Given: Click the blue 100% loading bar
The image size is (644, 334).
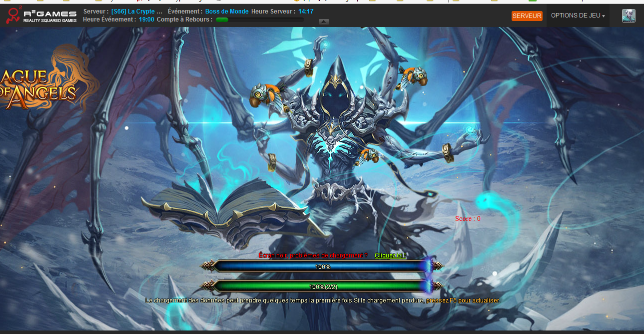Looking at the screenshot, I should point(322,267).
